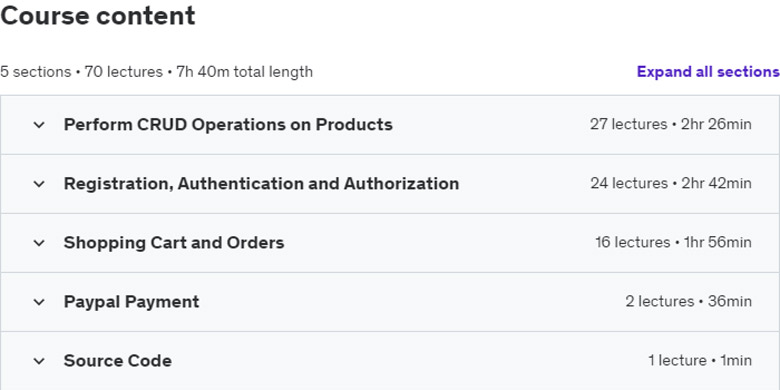Click the 16 lectures • 1hr 56min label
Viewport: 780px width, 390px height.
tap(673, 243)
